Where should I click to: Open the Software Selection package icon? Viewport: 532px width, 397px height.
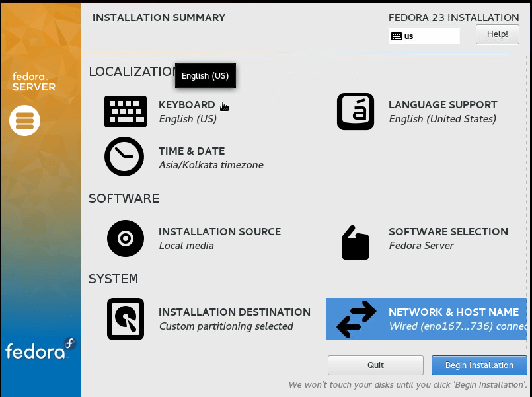[356, 242]
